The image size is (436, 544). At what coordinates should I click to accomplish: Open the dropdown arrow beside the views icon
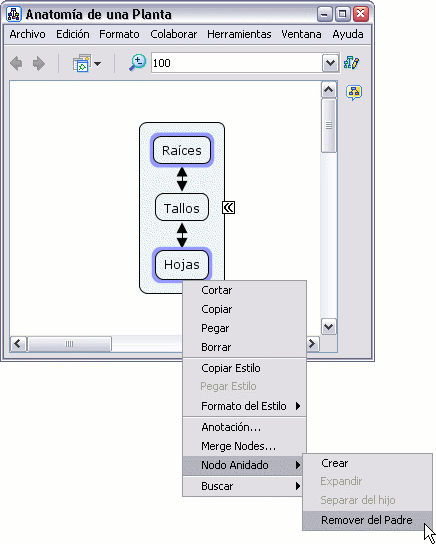pos(97,63)
